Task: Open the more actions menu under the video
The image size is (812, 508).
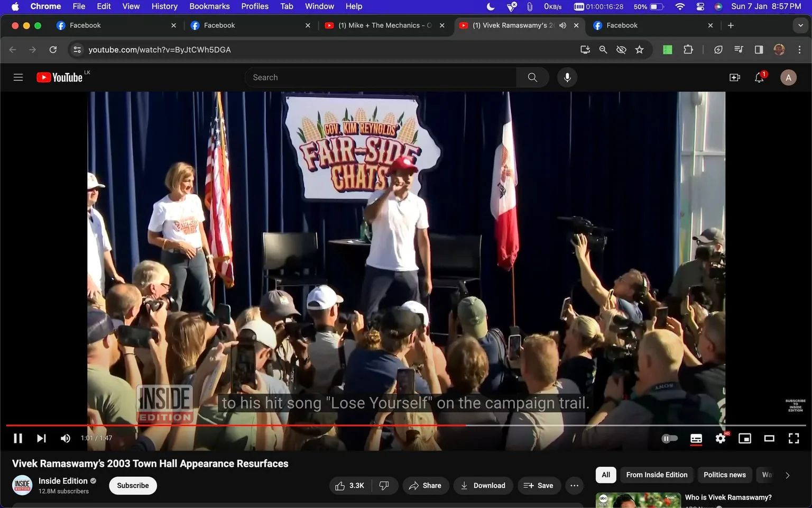Action: point(574,485)
